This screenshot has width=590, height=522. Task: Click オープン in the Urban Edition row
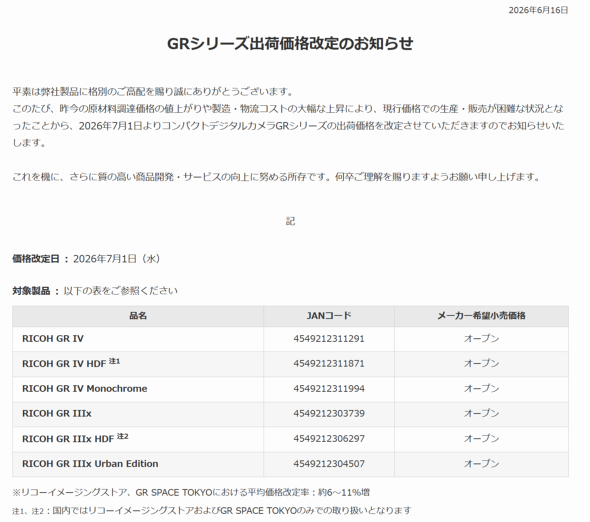(481, 464)
